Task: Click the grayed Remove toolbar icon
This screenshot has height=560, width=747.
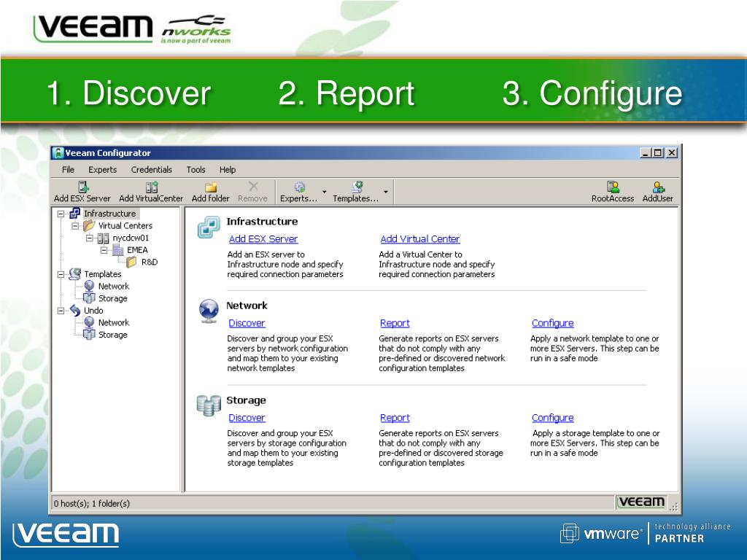Action: [x=253, y=186]
